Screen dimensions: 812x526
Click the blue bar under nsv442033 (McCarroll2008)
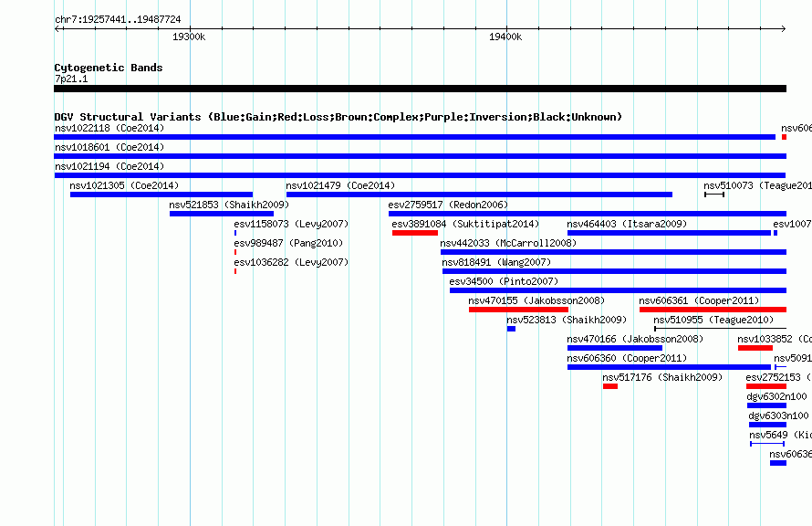613,252
